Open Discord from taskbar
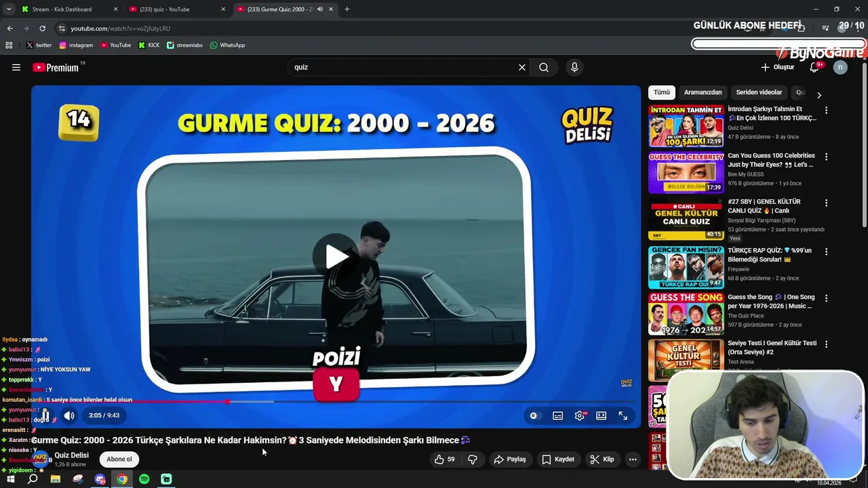The height and width of the screenshot is (488, 868). 100,479
